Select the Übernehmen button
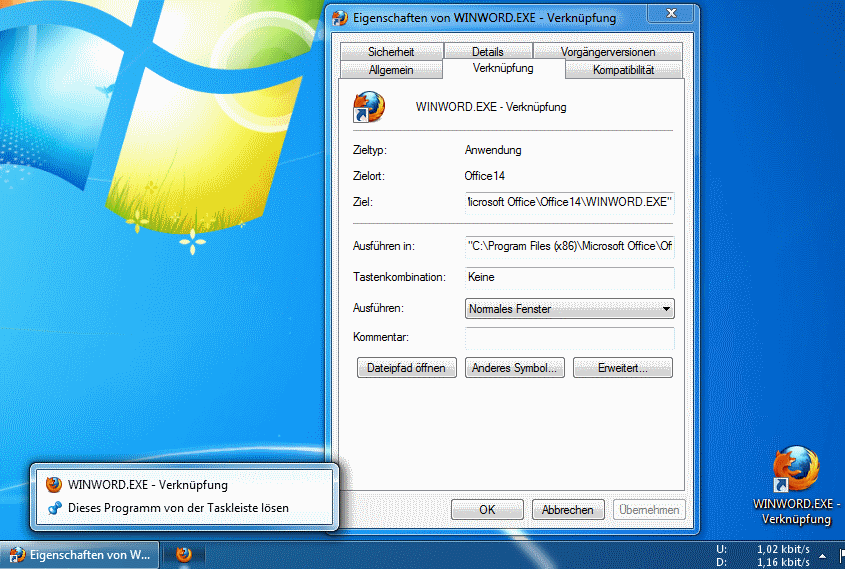This screenshot has width=845, height=569. 649,509
